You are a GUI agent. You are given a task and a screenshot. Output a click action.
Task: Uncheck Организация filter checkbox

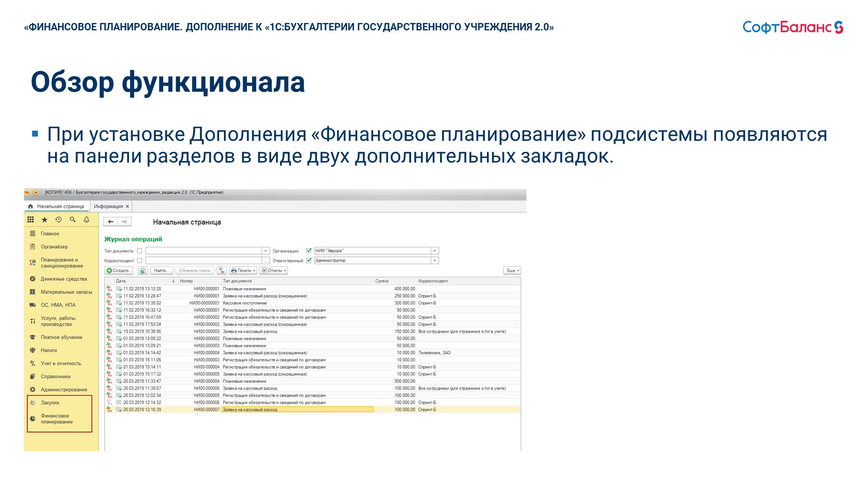pyautogui.click(x=309, y=251)
